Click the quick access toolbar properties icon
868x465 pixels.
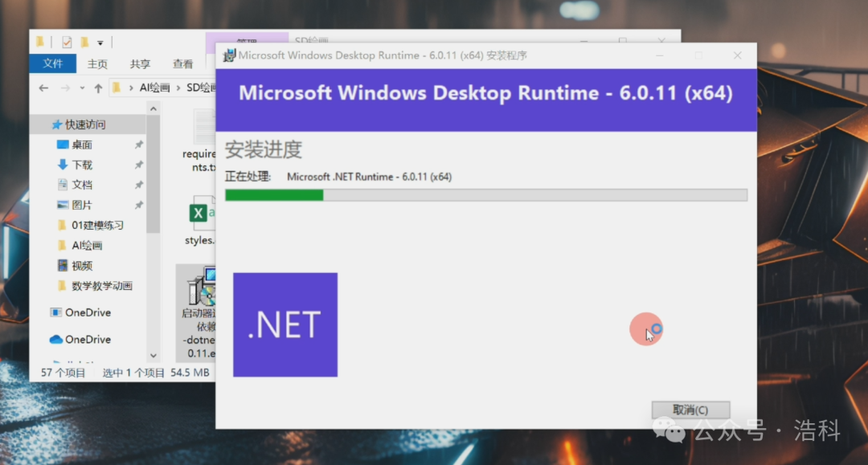point(67,42)
